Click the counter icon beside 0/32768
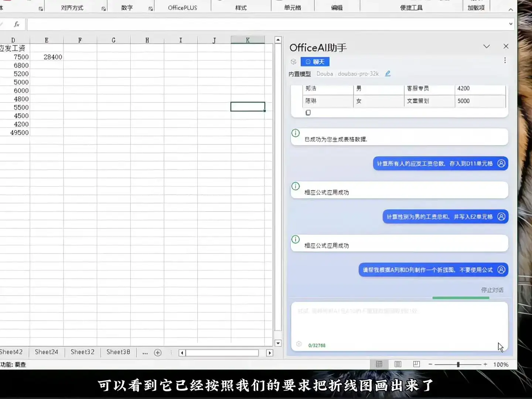Viewport: 532px width, 399px height. point(299,344)
